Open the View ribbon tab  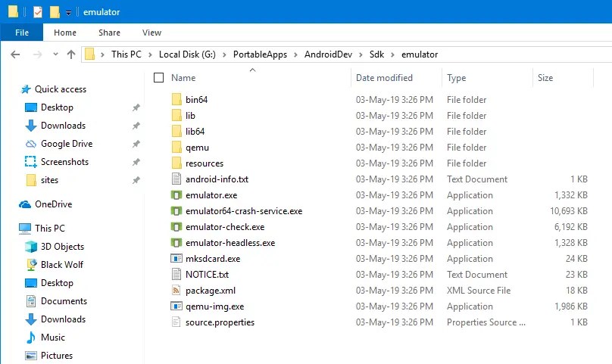151,33
